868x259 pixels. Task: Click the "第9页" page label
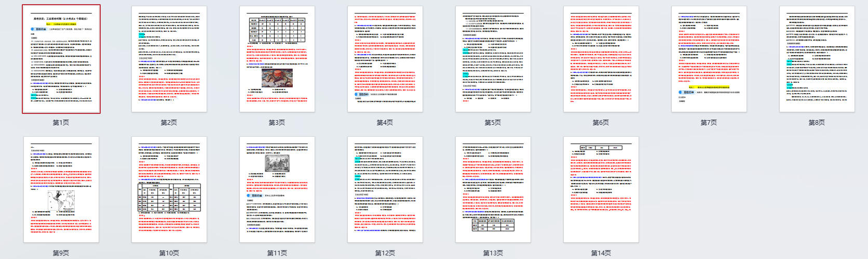[x=61, y=253]
